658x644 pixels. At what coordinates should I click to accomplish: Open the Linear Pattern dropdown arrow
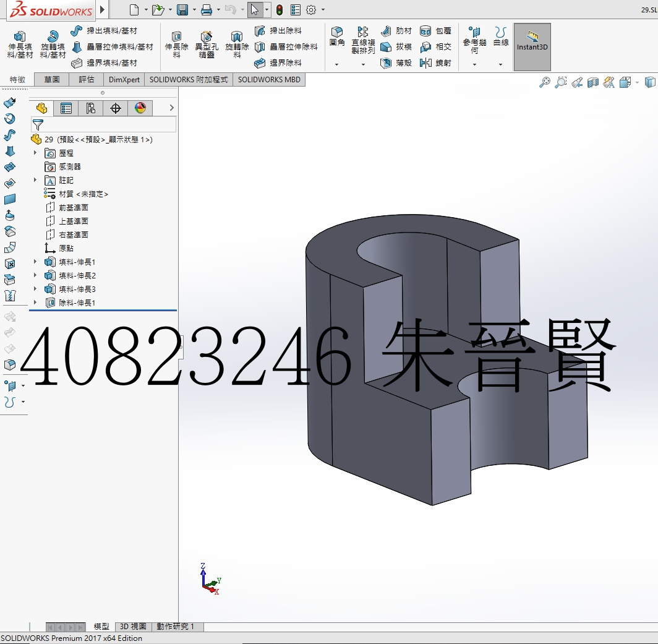click(363, 65)
